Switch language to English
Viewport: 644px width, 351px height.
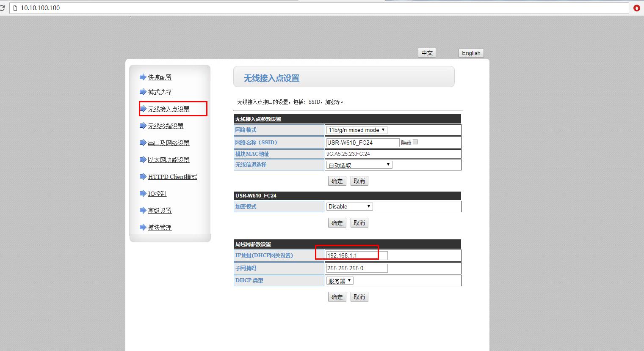click(471, 53)
